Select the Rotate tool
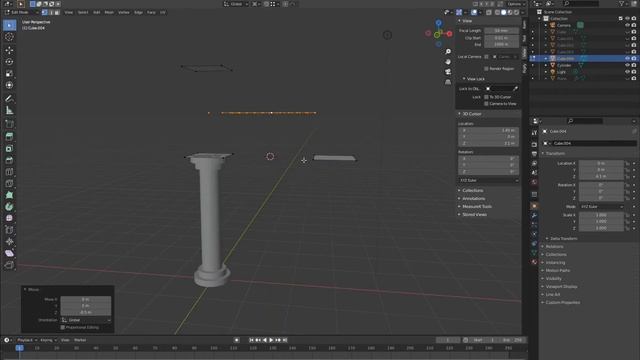This screenshot has height=360, width=640. [x=9, y=62]
